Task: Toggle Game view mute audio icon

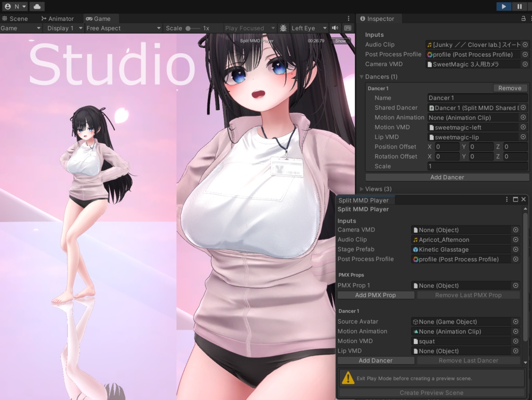Action: [335, 28]
